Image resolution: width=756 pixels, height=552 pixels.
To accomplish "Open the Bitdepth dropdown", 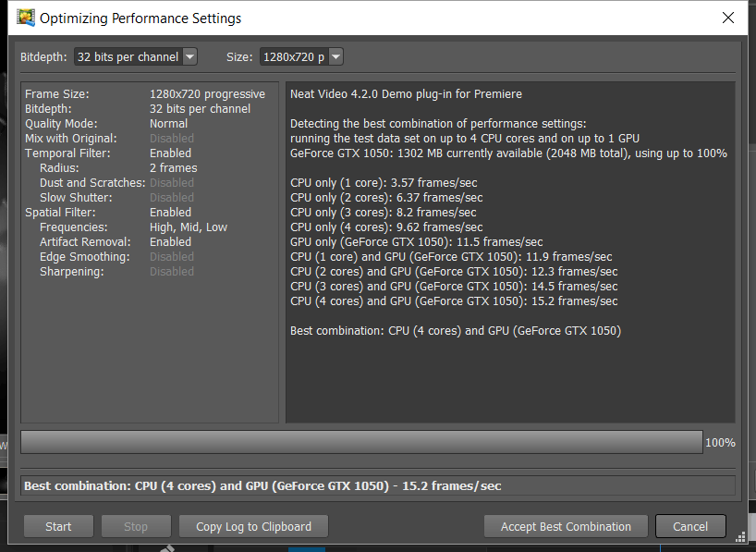I will [136, 57].
